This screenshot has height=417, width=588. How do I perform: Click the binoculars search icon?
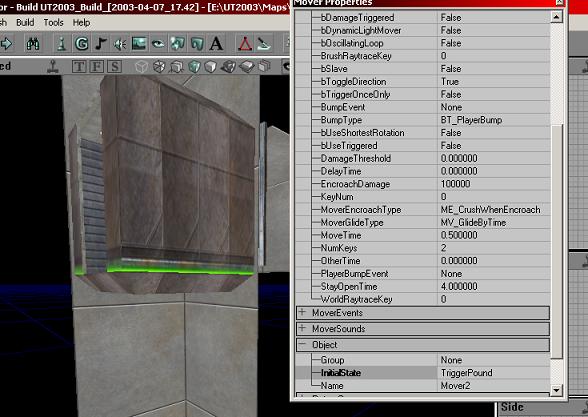click(x=33, y=44)
